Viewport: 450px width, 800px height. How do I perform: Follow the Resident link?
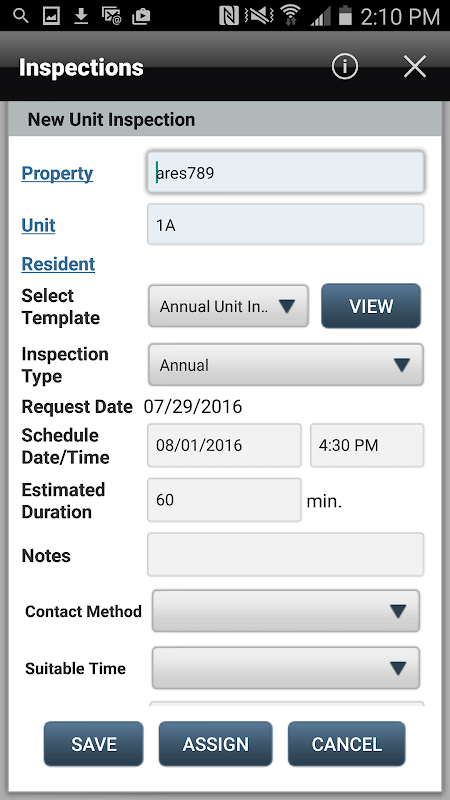point(58,264)
